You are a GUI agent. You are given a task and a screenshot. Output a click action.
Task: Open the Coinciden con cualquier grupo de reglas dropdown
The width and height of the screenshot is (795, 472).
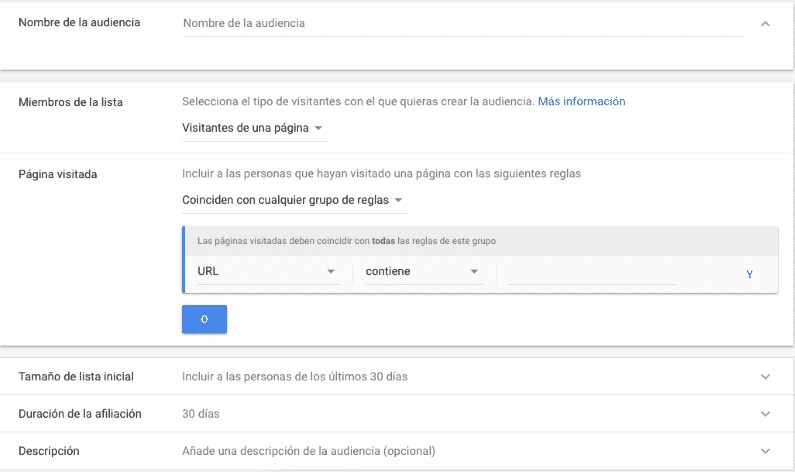tap(294, 200)
